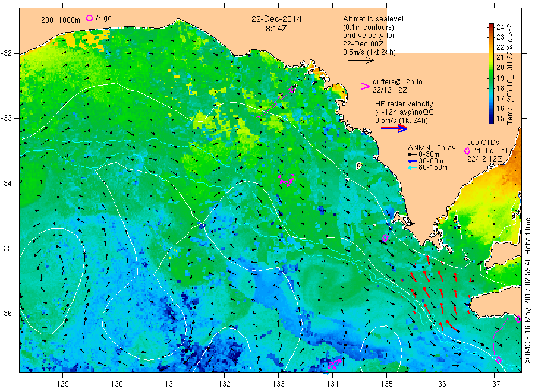Click the longitude axis label 133
The width and height of the screenshot is (535, 392).
(278, 384)
